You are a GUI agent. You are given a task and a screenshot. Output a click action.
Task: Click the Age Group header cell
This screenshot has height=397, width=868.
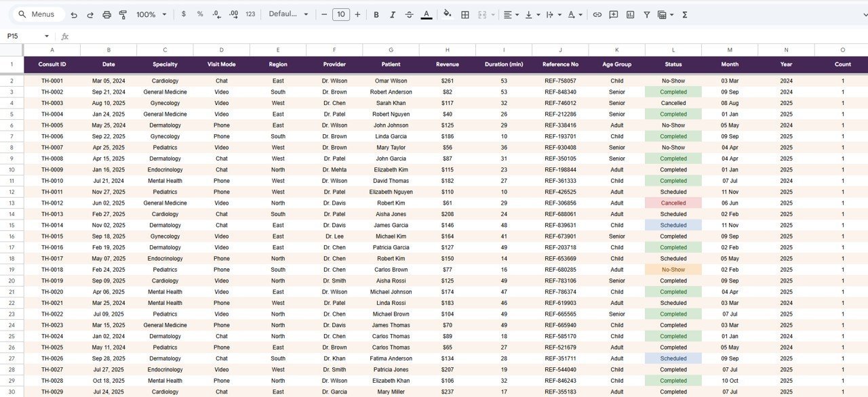coord(617,64)
